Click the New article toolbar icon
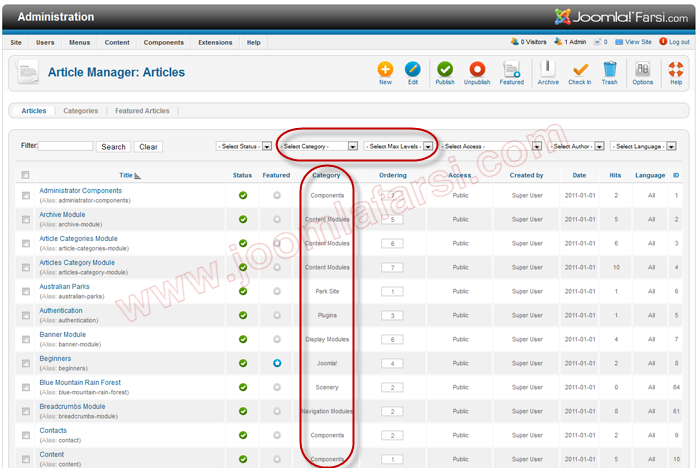This screenshot has width=700, height=468. (x=385, y=70)
